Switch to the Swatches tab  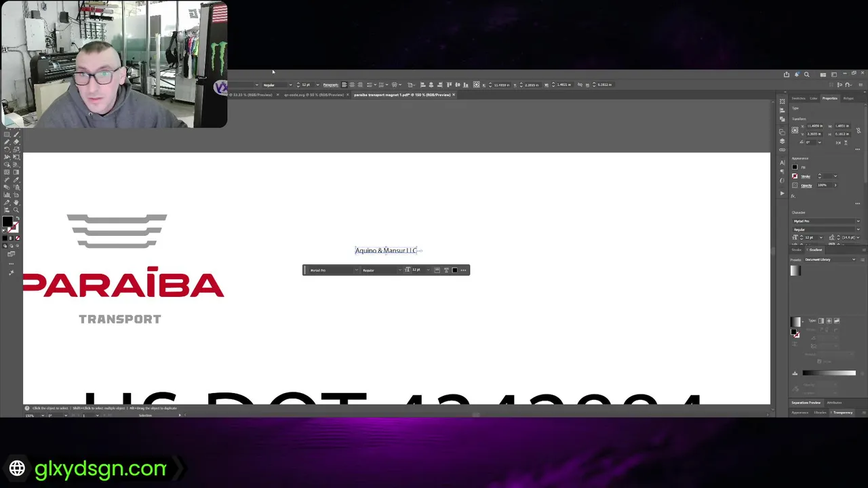[x=798, y=98]
